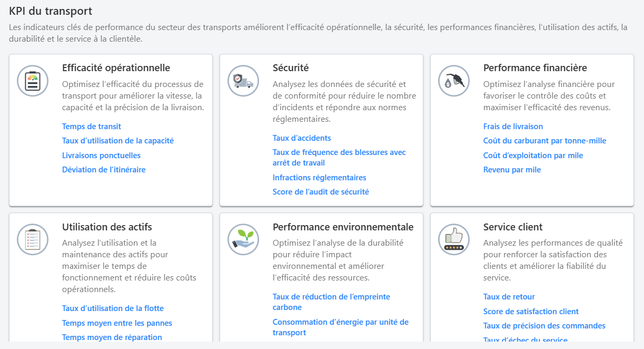Click the Performance financière fuel pump icon
The image size is (644, 349).
tap(453, 81)
